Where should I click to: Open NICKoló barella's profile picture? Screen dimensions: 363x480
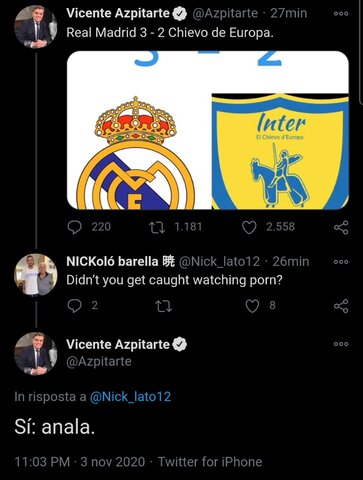coord(36,275)
